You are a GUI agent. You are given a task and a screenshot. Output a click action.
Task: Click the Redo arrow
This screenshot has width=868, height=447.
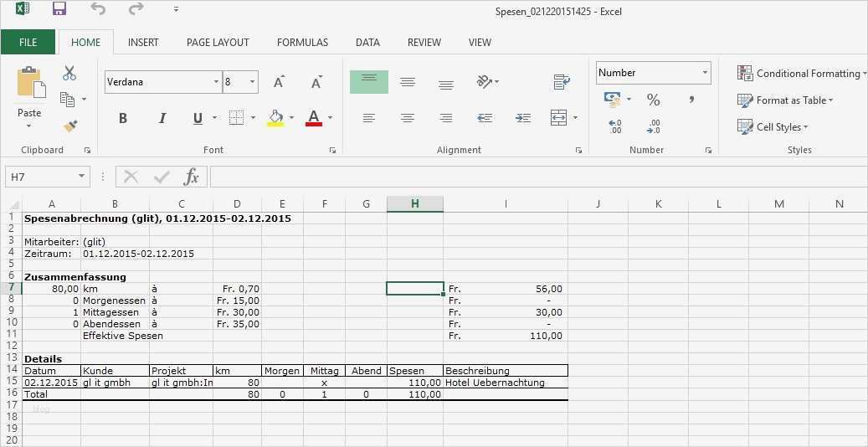tap(136, 9)
